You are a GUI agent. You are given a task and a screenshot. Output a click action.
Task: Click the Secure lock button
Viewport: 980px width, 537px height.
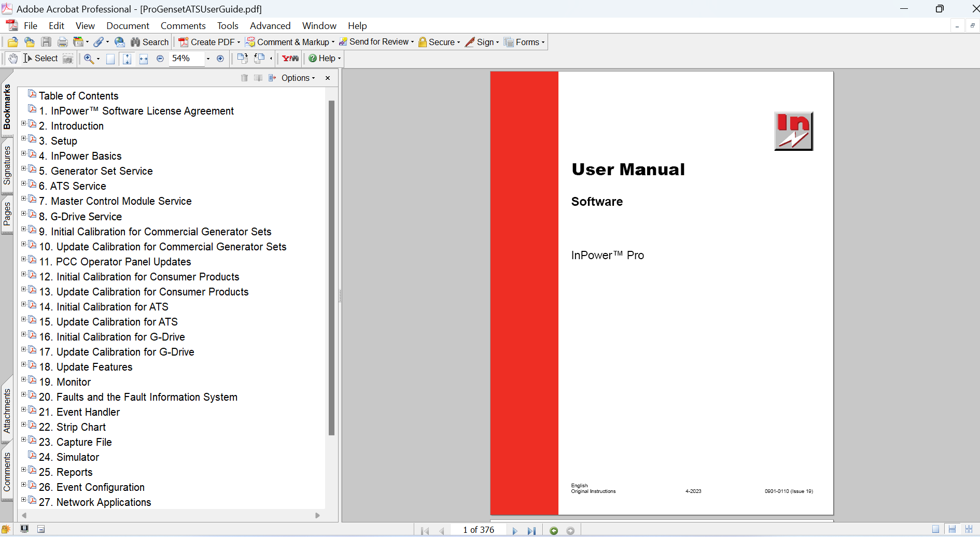(439, 42)
